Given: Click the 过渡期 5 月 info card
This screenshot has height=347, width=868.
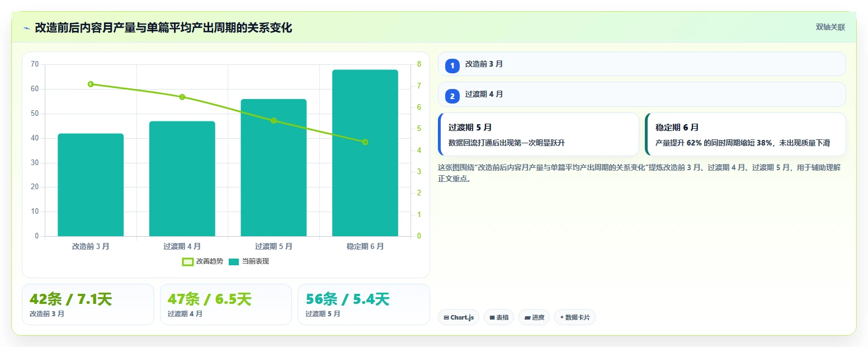Looking at the screenshot, I should [539, 134].
